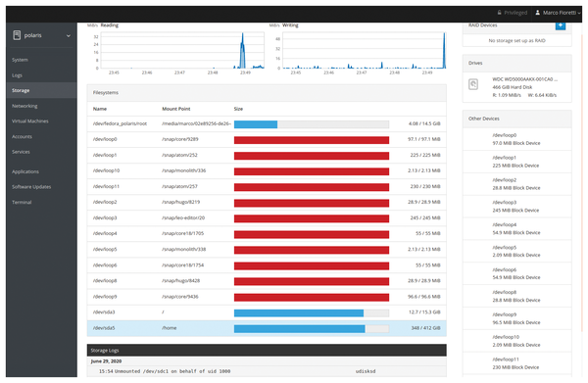Open /dev/loop9 in Other Devices
The image size is (588, 383).
[516, 318]
